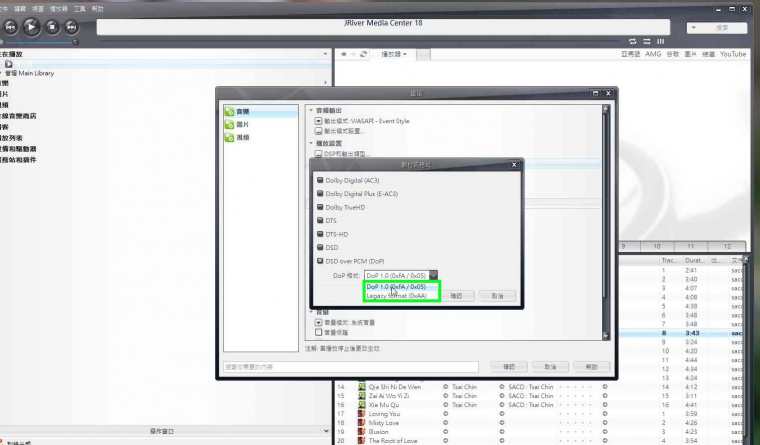
Task: Open the 幫助 menu in menu bar
Action: tap(97, 9)
